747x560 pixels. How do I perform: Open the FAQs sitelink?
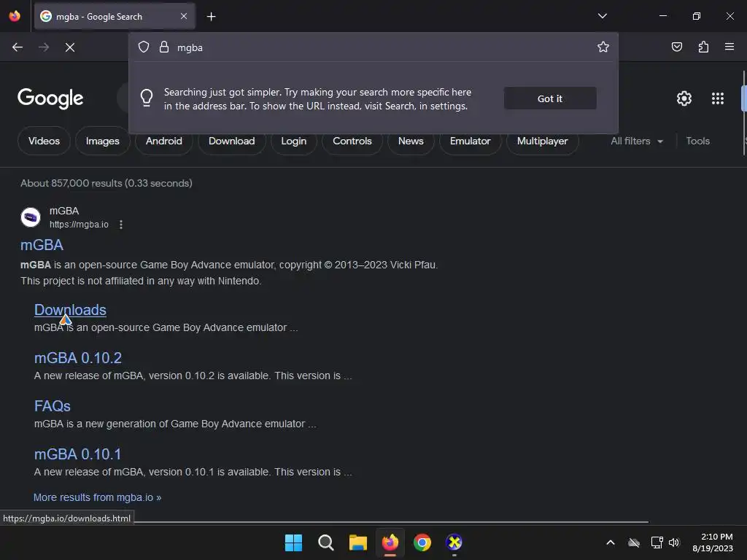click(53, 406)
